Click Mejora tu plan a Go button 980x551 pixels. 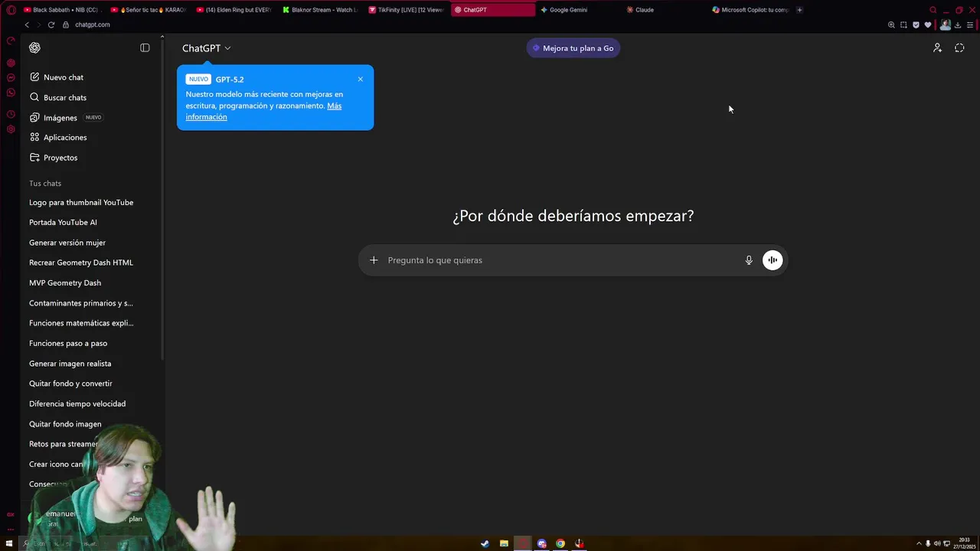click(x=573, y=48)
